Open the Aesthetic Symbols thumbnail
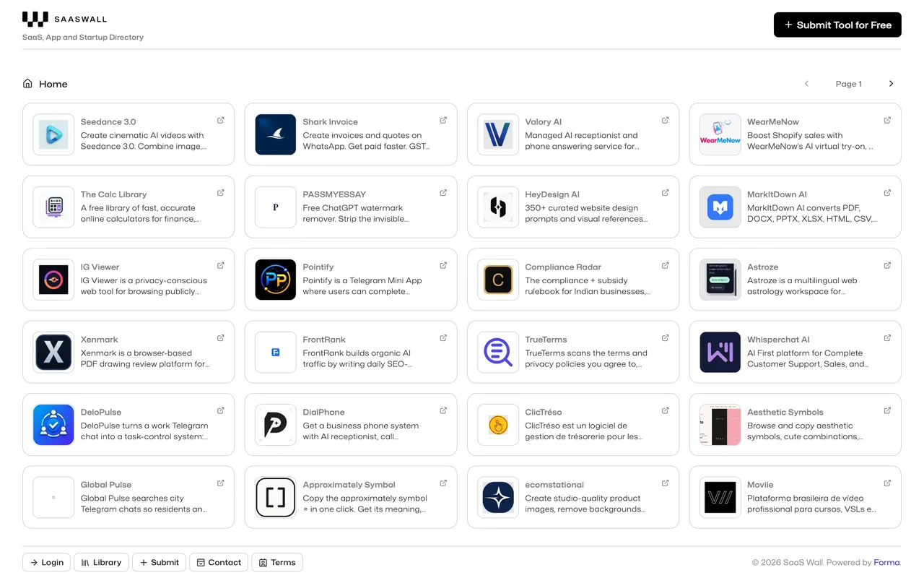Screen dimensions: 924x578 click(720, 425)
